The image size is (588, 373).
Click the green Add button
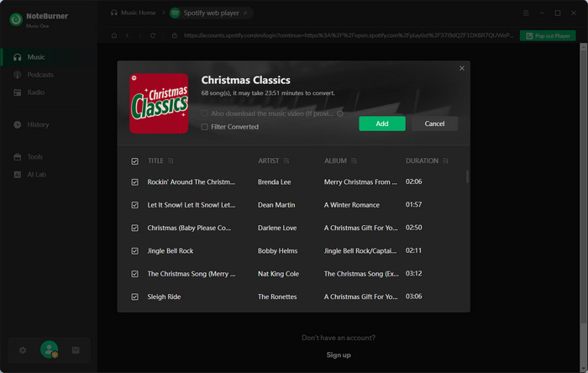click(x=381, y=123)
